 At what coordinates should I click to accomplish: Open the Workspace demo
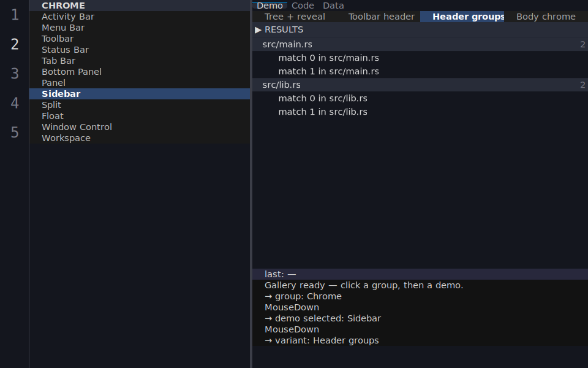coord(140,138)
